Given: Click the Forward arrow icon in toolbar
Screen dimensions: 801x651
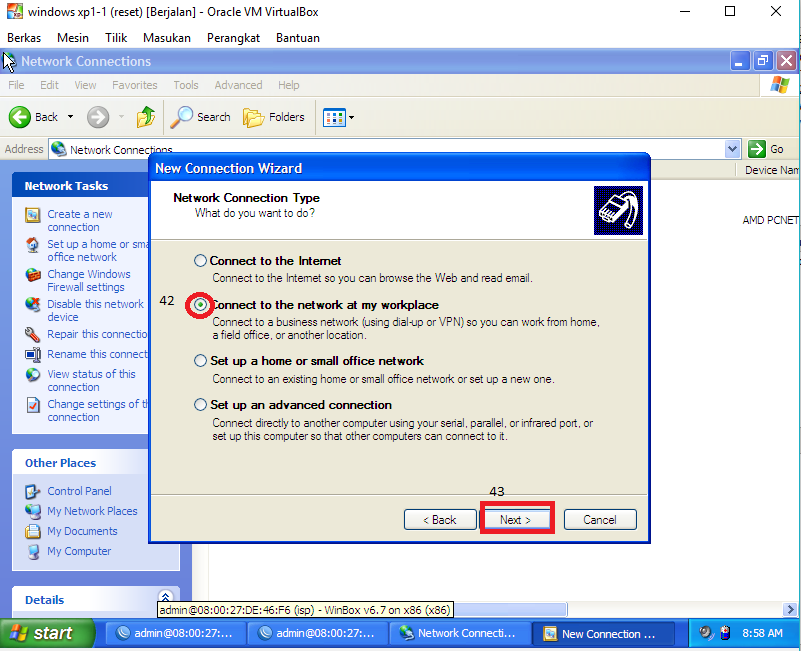Looking at the screenshot, I should tap(98, 117).
